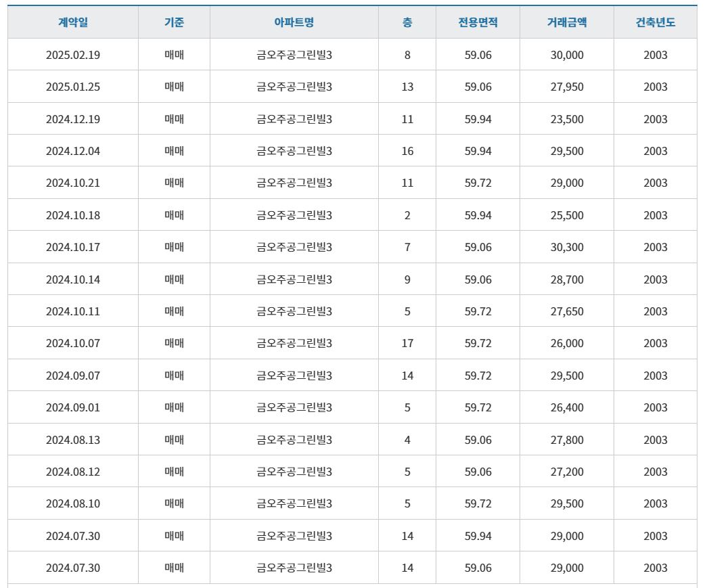Click 금오주공그린빌3 in the 2024.09.01 row
Viewport: 711px width, 588px height.
point(294,407)
